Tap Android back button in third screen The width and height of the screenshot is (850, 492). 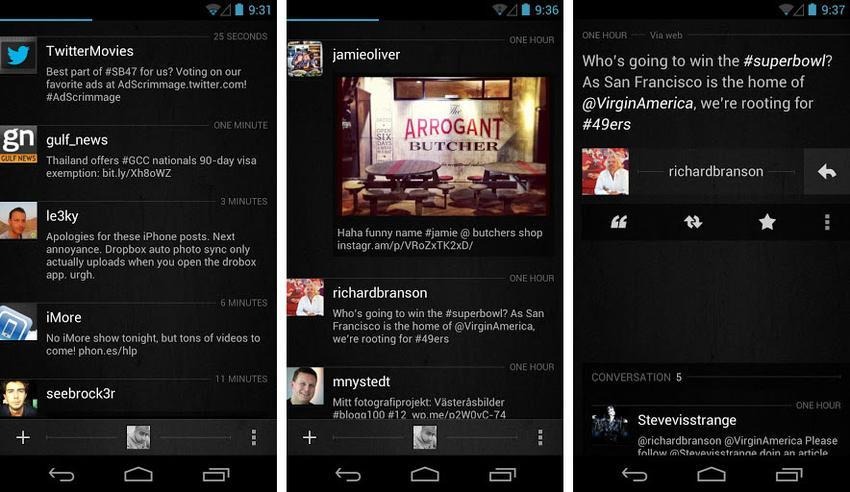(x=634, y=475)
